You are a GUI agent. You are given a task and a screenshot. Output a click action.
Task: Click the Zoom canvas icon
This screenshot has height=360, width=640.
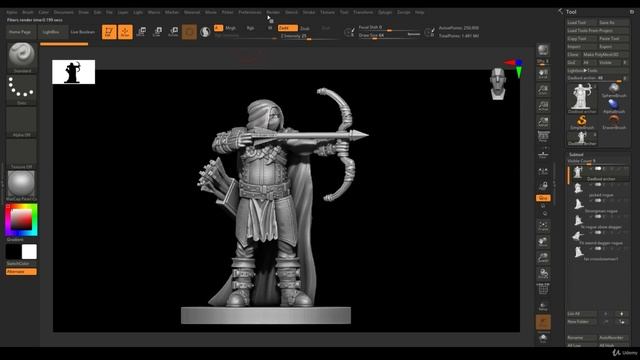(543, 90)
